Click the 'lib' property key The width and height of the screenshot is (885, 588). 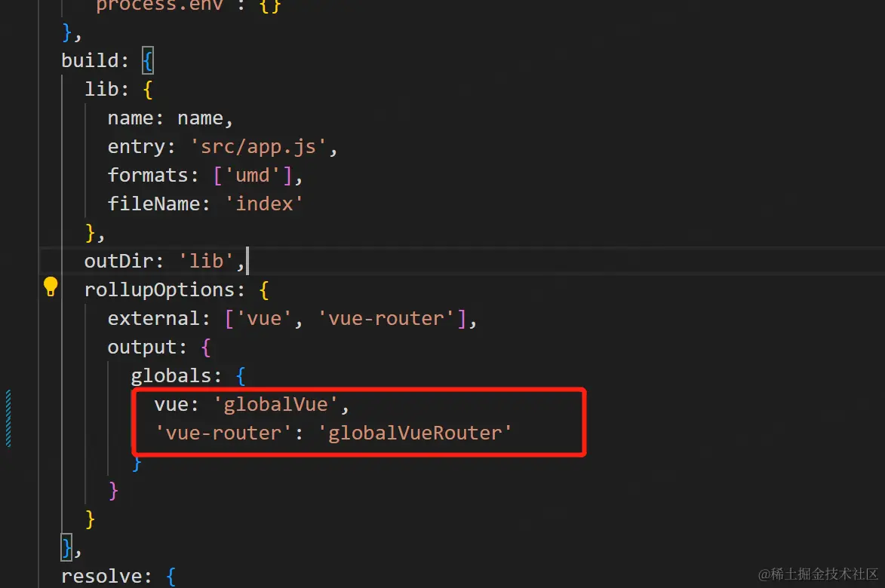tap(102, 89)
